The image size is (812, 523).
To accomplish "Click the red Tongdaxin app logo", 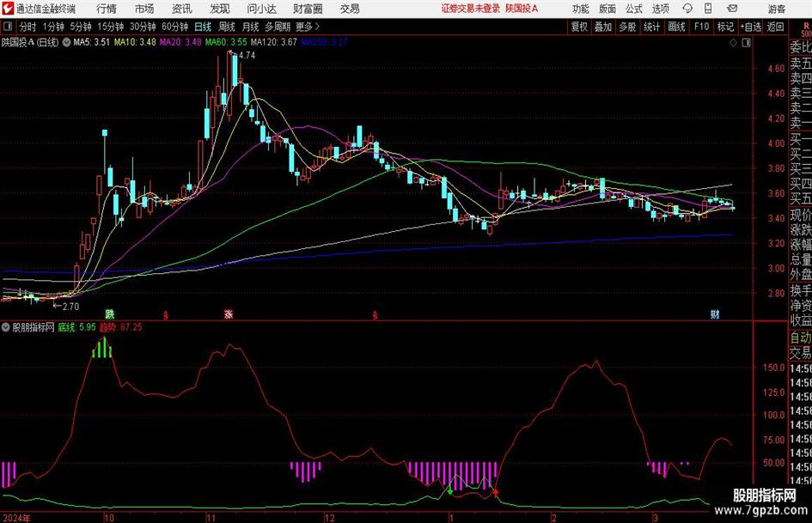I will [8, 9].
